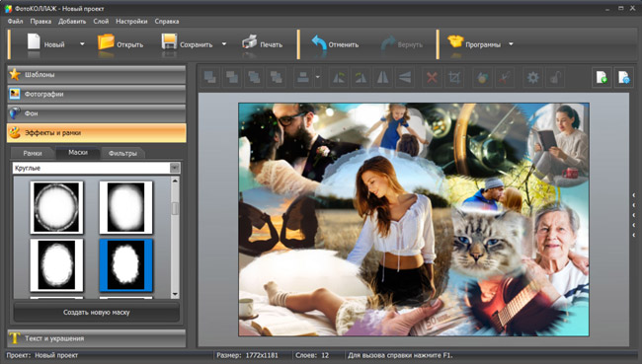Screen dimensions: 642x364
Task: Open the Новый dropdown arrow
Action: tap(82, 44)
